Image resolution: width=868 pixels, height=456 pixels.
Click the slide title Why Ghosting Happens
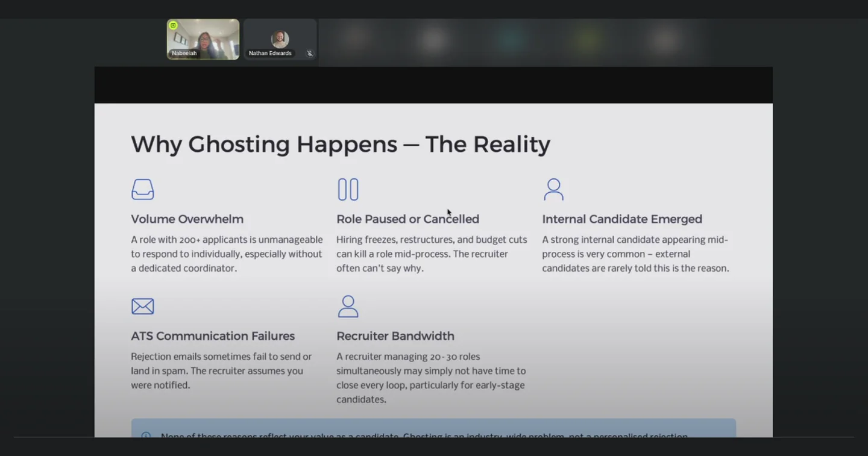[x=341, y=144]
